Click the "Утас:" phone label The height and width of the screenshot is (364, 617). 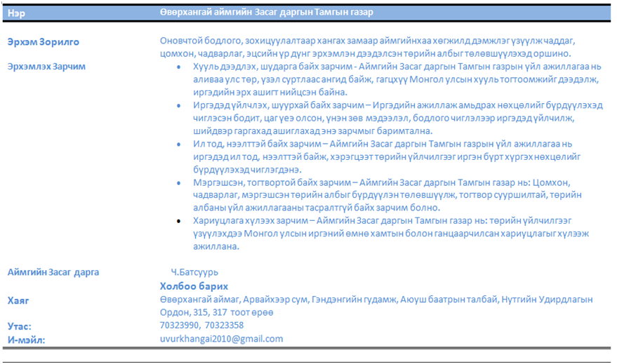(20, 326)
